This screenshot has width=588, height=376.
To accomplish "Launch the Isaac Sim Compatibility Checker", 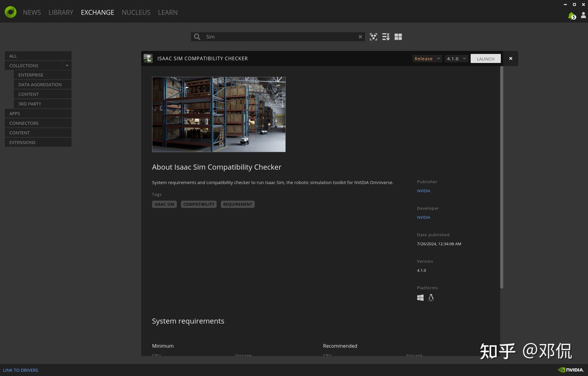I will [x=486, y=59].
